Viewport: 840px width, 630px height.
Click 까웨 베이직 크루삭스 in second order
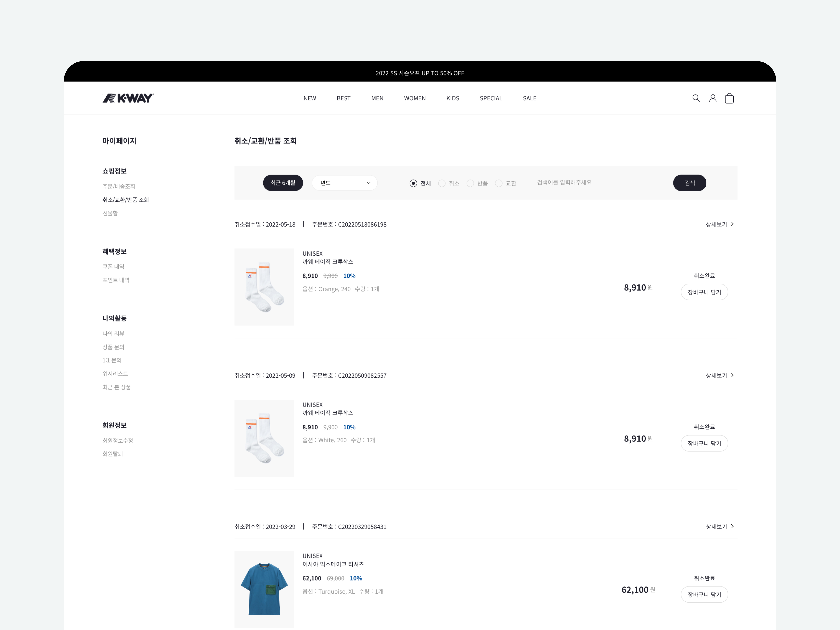coord(328,413)
